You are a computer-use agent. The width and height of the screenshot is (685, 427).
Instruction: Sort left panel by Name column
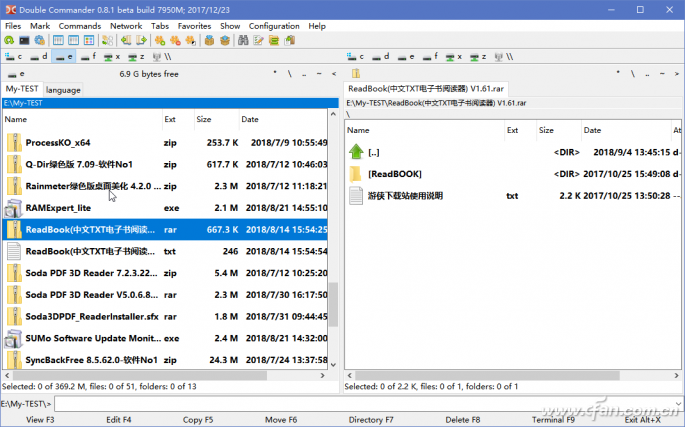pos(82,119)
